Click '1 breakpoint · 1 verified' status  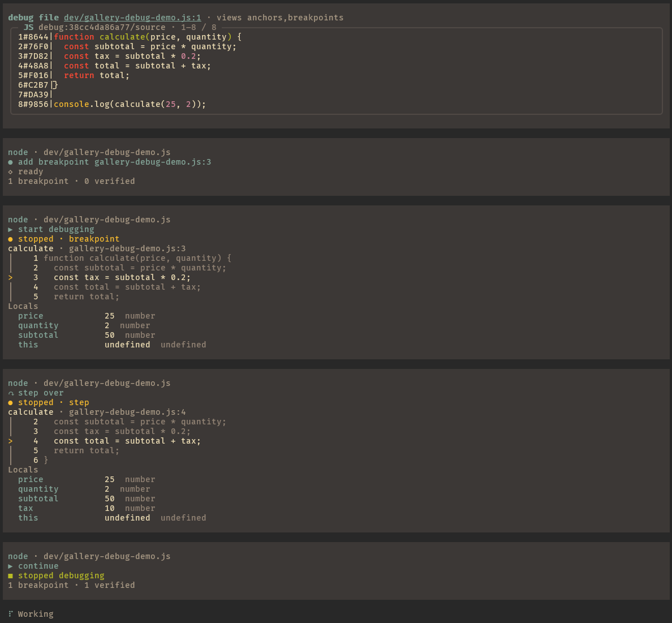click(71, 585)
